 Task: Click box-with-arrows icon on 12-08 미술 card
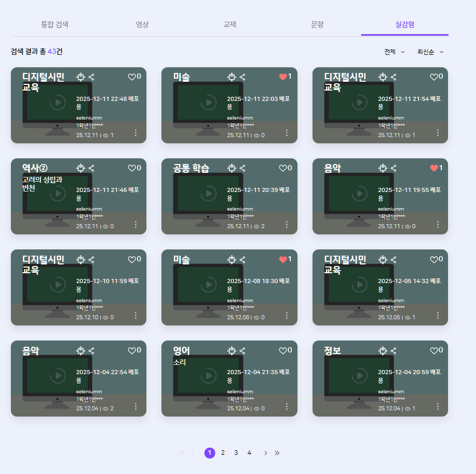click(x=232, y=260)
